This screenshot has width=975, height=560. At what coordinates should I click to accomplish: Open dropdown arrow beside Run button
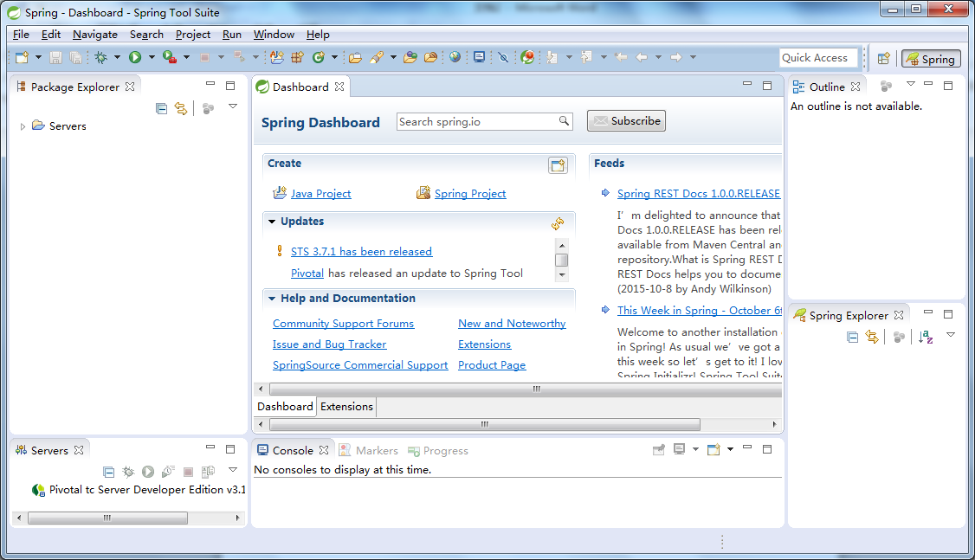[x=152, y=57]
